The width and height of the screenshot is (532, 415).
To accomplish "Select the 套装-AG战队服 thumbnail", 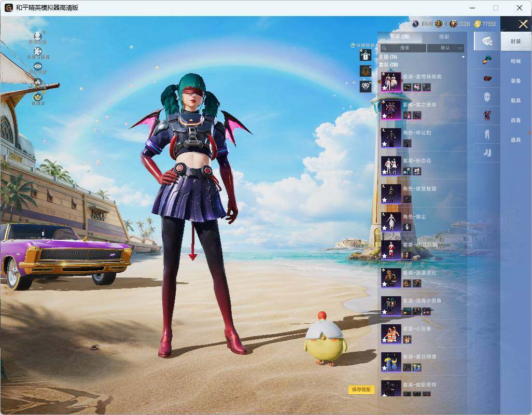I will 391,250.
